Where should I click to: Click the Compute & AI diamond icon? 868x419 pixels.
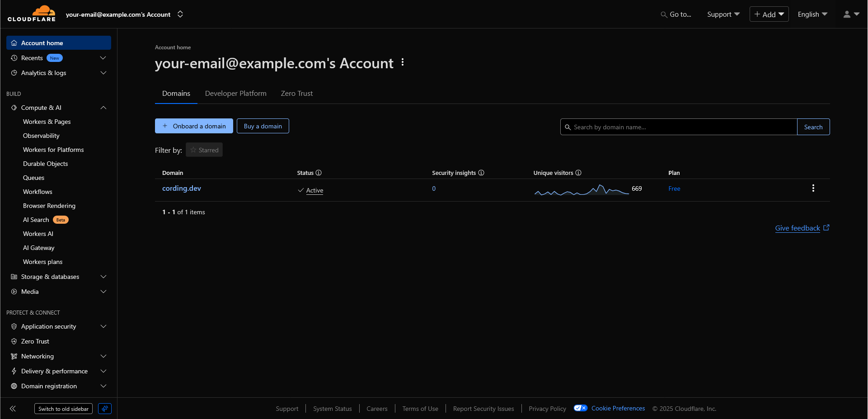(14, 108)
